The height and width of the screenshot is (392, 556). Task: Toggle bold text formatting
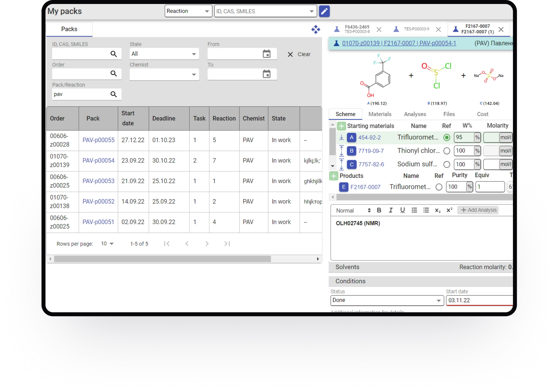pyautogui.click(x=379, y=210)
